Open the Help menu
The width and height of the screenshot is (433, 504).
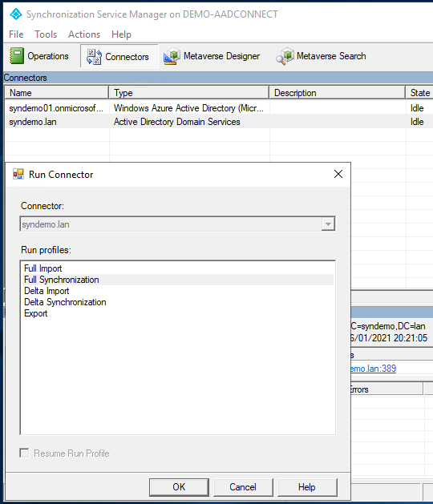(x=121, y=34)
